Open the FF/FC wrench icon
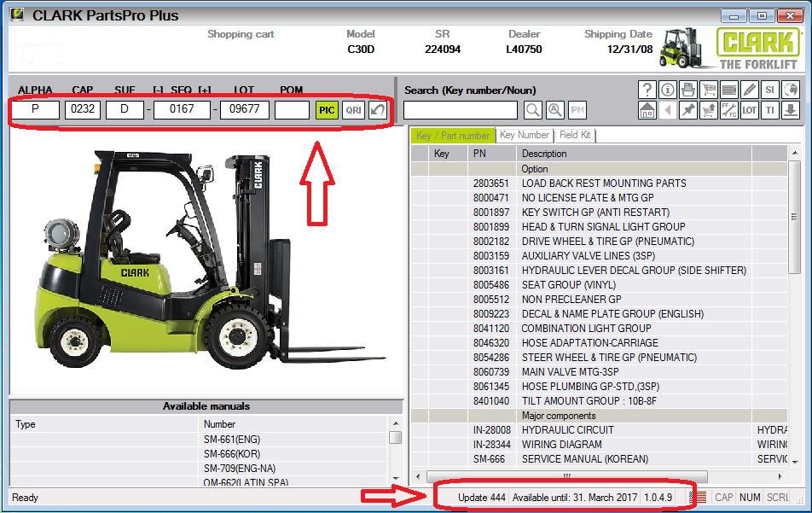 pos(729,110)
